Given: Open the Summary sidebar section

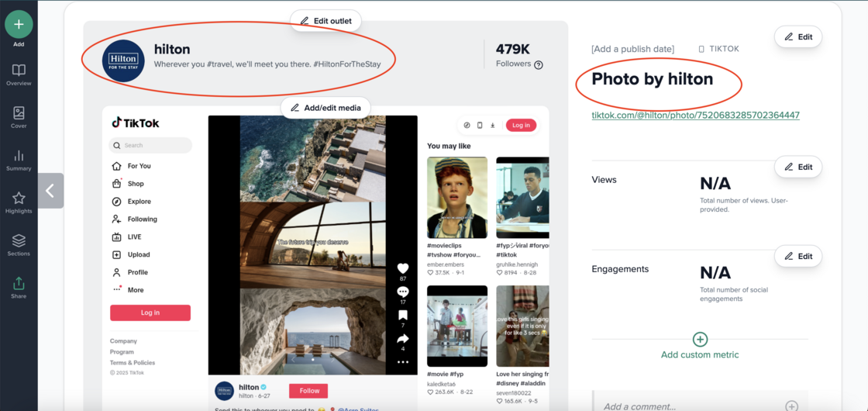Looking at the screenshot, I should tap(19, 161).
